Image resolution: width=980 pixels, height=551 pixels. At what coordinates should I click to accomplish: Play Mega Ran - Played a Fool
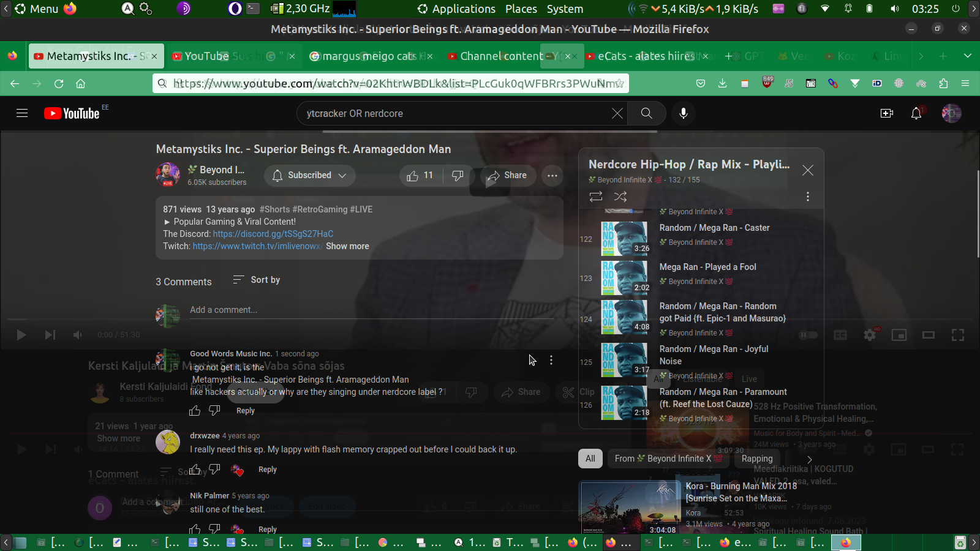(x=707, y=267)
